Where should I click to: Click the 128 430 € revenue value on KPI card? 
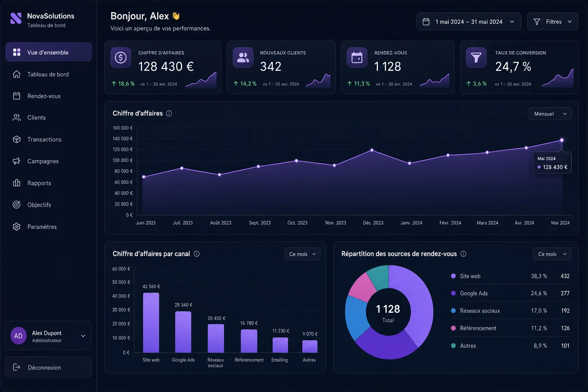166,67
